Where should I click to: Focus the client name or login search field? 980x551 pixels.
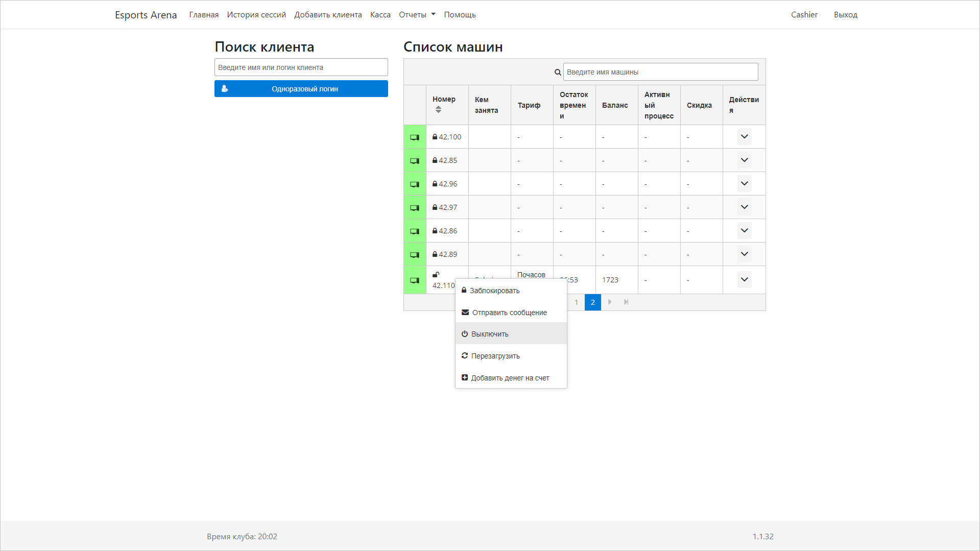pos(301,67)
